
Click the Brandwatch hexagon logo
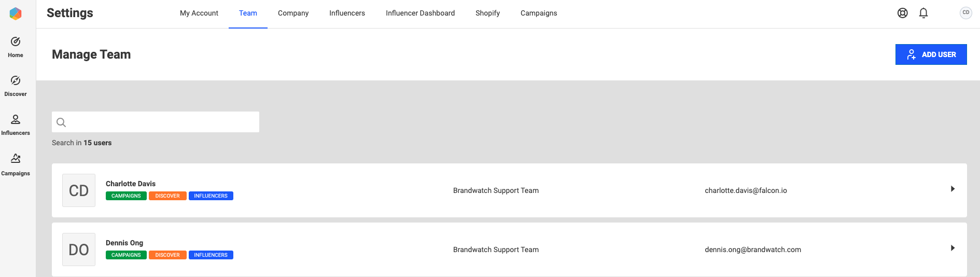[x=16, y=13]
